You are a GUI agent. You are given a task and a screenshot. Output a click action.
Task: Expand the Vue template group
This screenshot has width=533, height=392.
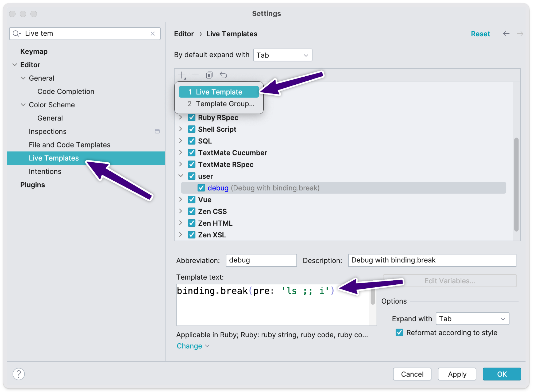coord(181,200)
